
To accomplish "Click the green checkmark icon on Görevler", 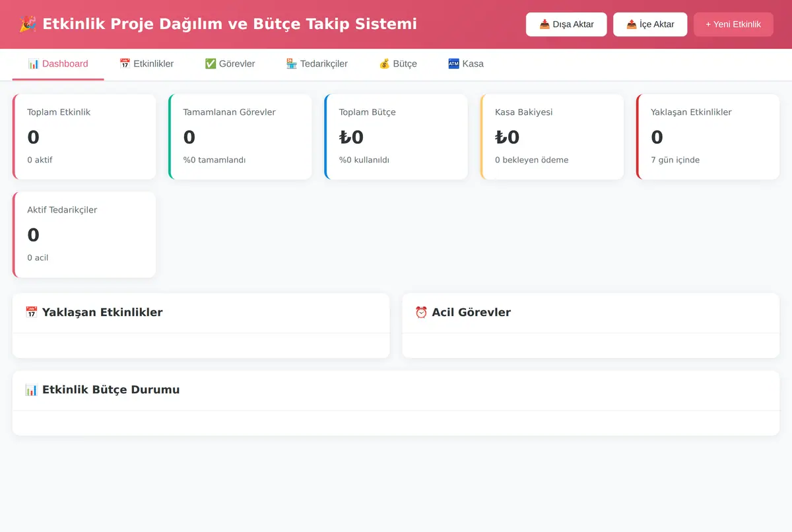I will click(x=211, y=64).
